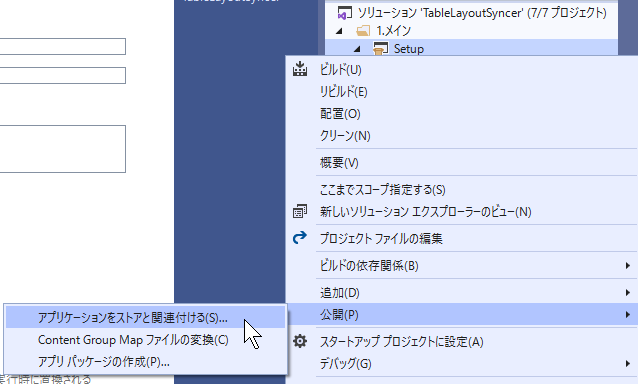The image size is (638, 384).
Task: Click the 1.メイン folder icon
Action: click(x=363, y=31)
